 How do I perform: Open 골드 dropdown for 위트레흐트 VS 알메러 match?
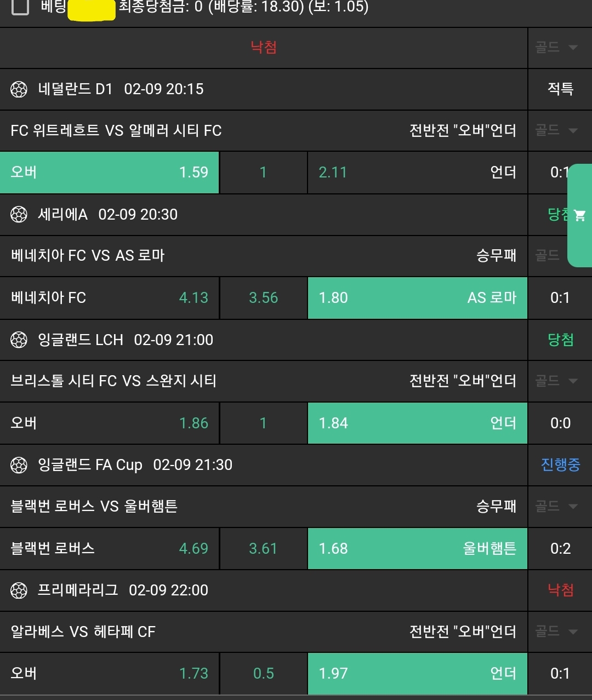(557, 130)
